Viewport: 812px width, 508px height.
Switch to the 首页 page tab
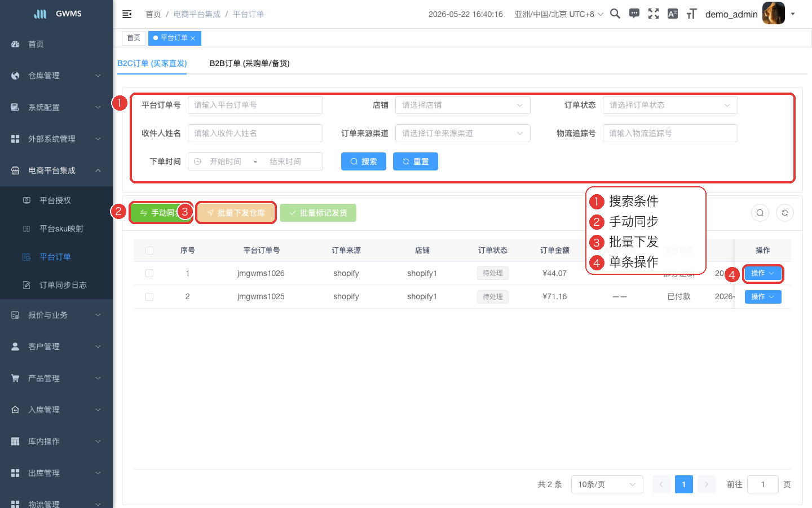click(x=134, y=38)
